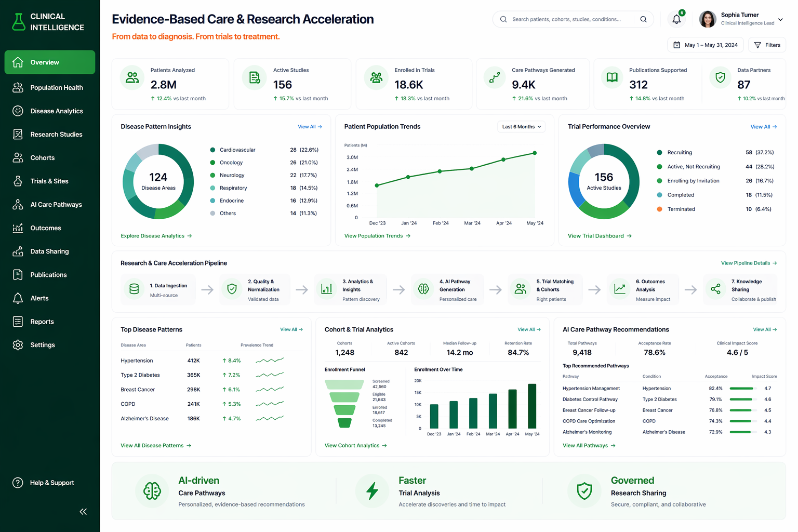The width and height of the screenshot is (798, 532).
Task: Click the AI Pathway Generation brain icon
Action: (423, 289)
